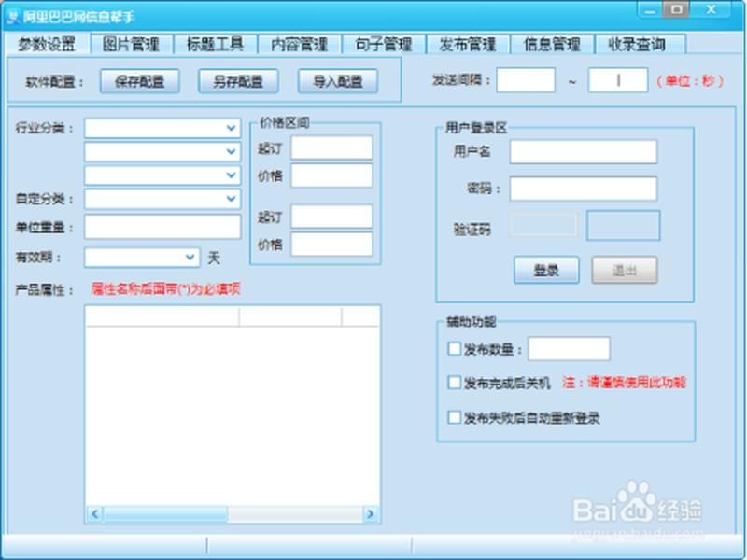Screen dimensions: 747x560
Task: Expand the middle 行业分类 dropdown
Action: (162, 152)
